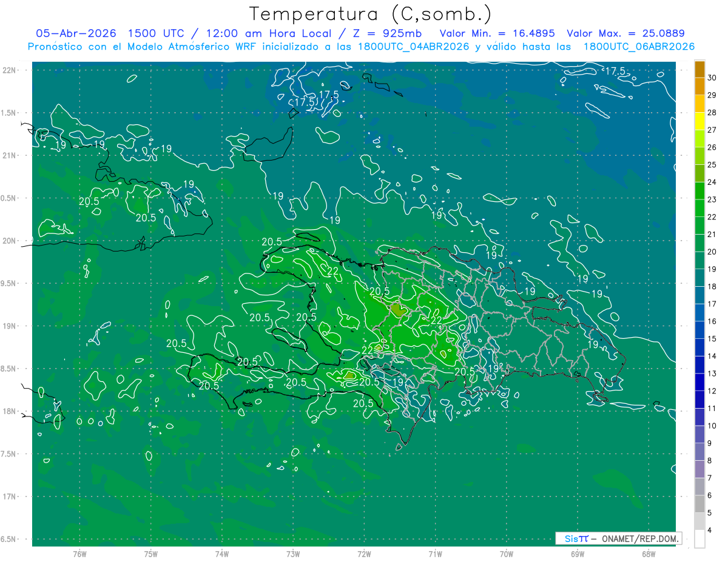This screenshot has width=728, height=562.
Task: Click the SisPI ONAMET/REP.DOM. logo box
Action: [618, 538]
